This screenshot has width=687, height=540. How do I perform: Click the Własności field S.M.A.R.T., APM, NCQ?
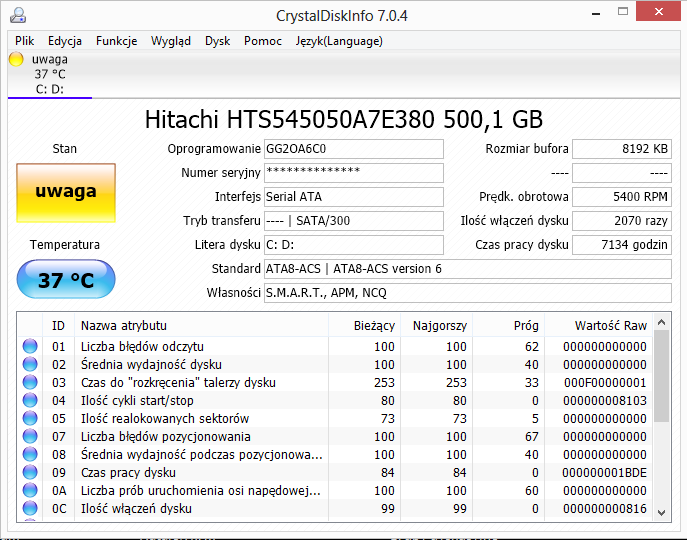coord(467,293)
